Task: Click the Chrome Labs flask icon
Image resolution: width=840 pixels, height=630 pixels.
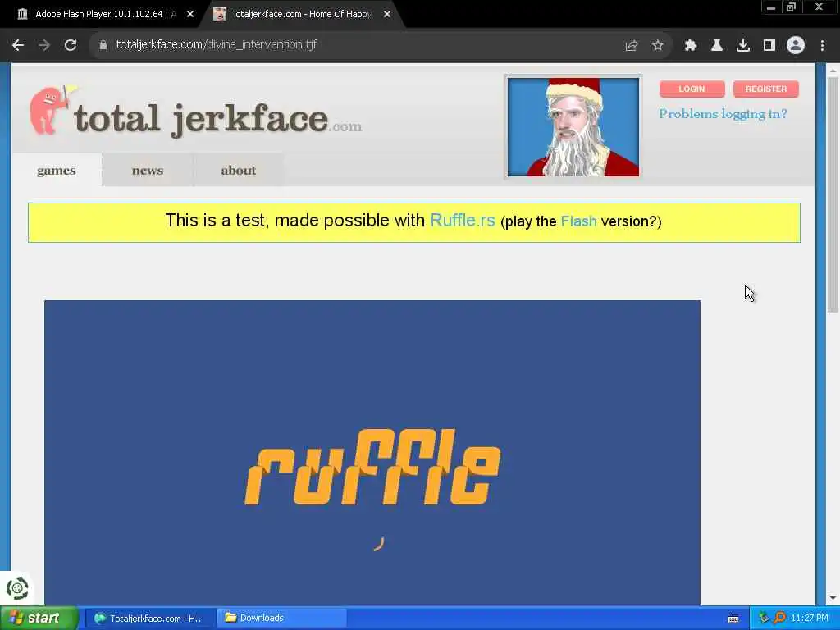Action: pos(717,46)
